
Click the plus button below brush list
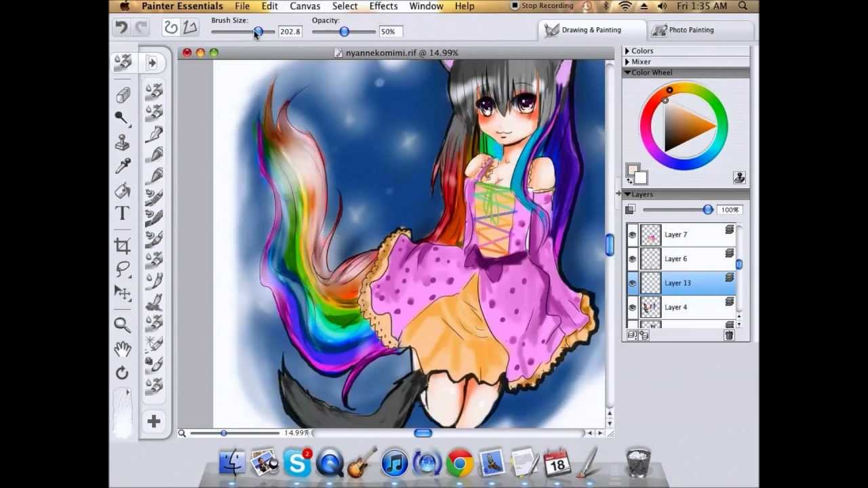[154, 422]
